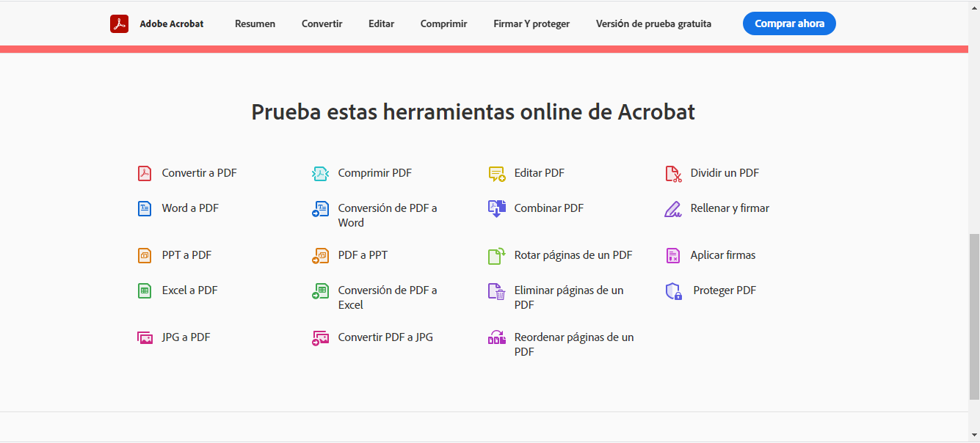Screen dimensions: 980x443
Task: Click the PDF a PPT icon
Action: (321, 256)
